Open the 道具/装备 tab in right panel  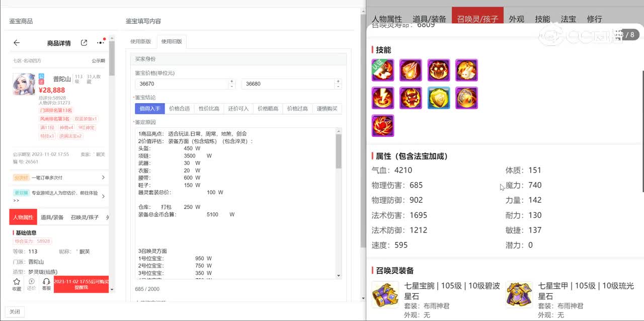pos(429,19)
